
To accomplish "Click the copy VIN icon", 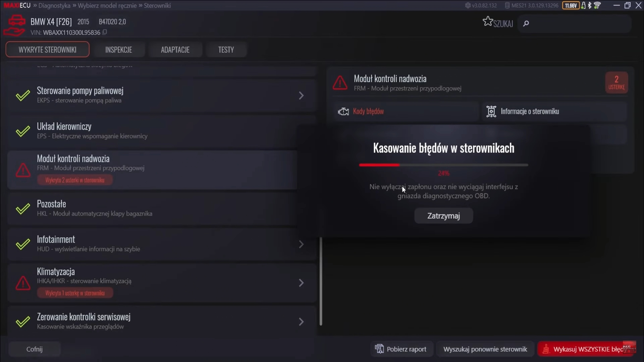I will [x=105, y=32].
